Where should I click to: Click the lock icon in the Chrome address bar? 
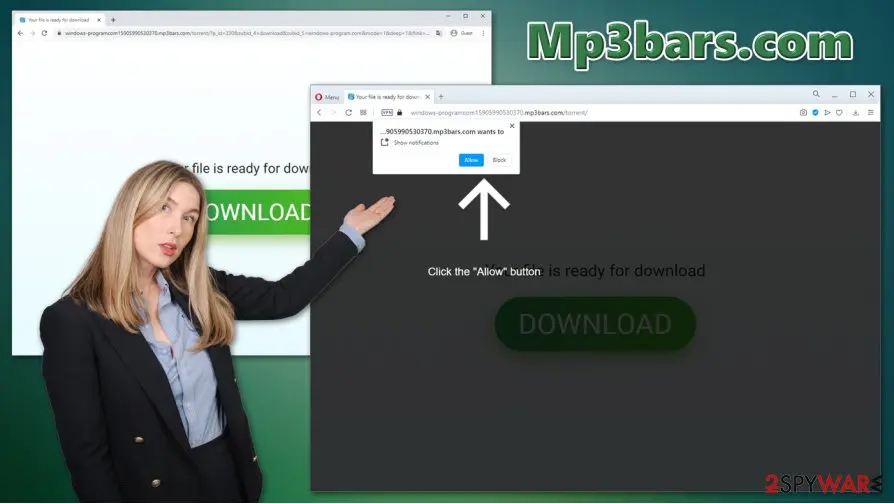tap(59, 33)
